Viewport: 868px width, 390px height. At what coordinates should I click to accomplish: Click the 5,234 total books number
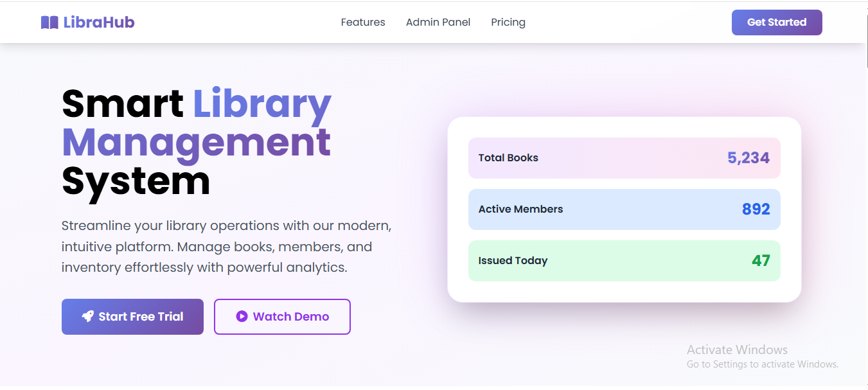click(748, 158)
